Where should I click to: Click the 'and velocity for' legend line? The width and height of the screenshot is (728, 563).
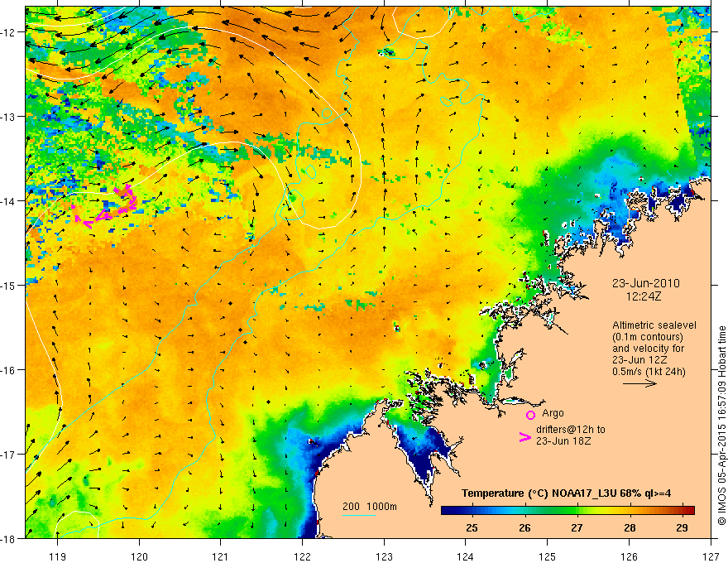(x=648, y=349)
